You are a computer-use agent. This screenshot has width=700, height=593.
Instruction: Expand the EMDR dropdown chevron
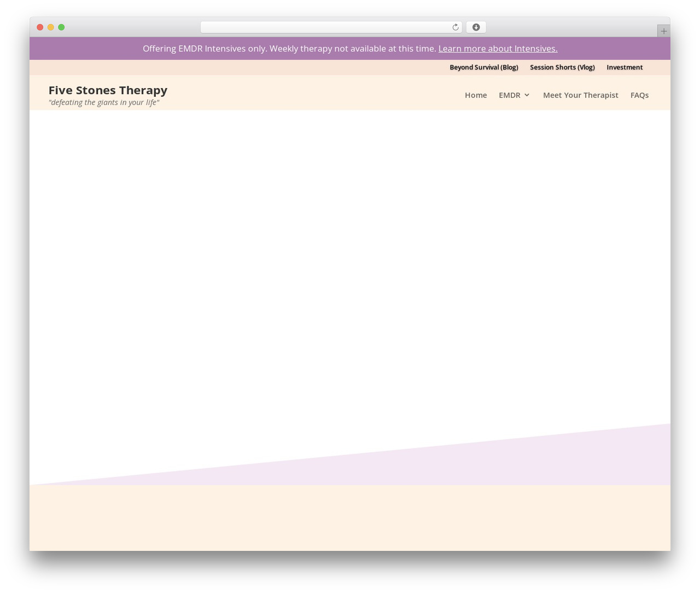[x=527, y=95]
